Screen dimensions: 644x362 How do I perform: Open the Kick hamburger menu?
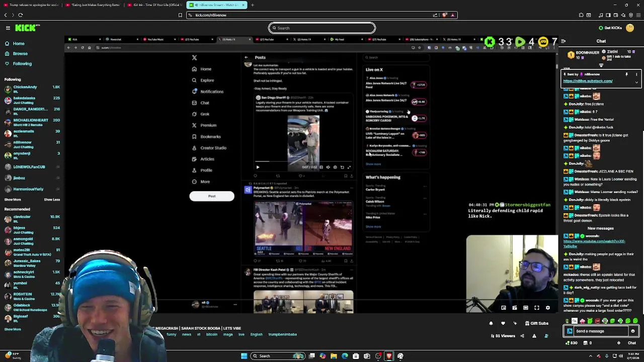coord(8,28)
